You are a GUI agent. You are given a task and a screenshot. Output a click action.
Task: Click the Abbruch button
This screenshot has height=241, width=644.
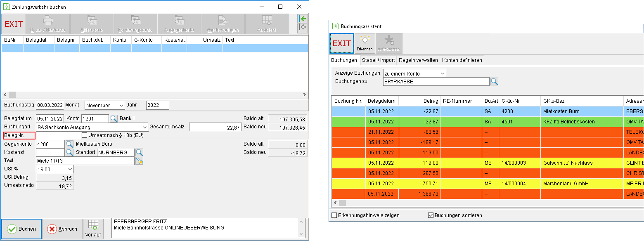click(62, 229)
